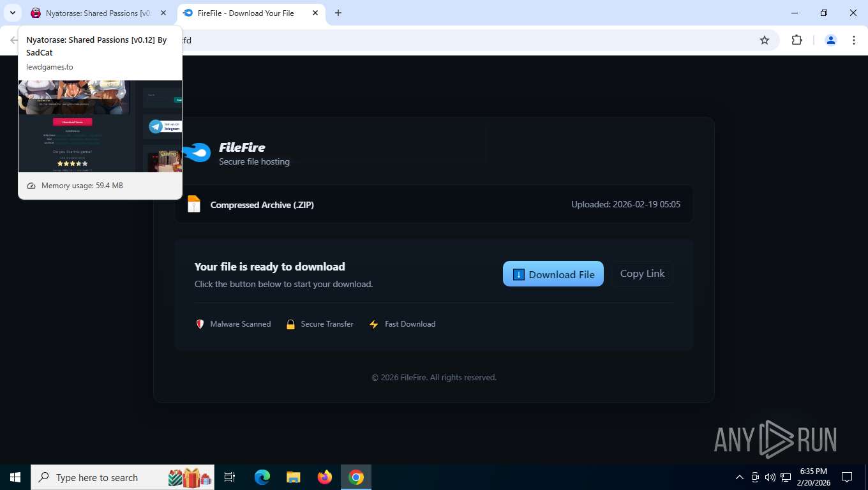Click the instruction text below the ready heading

[x=284, y=284]
